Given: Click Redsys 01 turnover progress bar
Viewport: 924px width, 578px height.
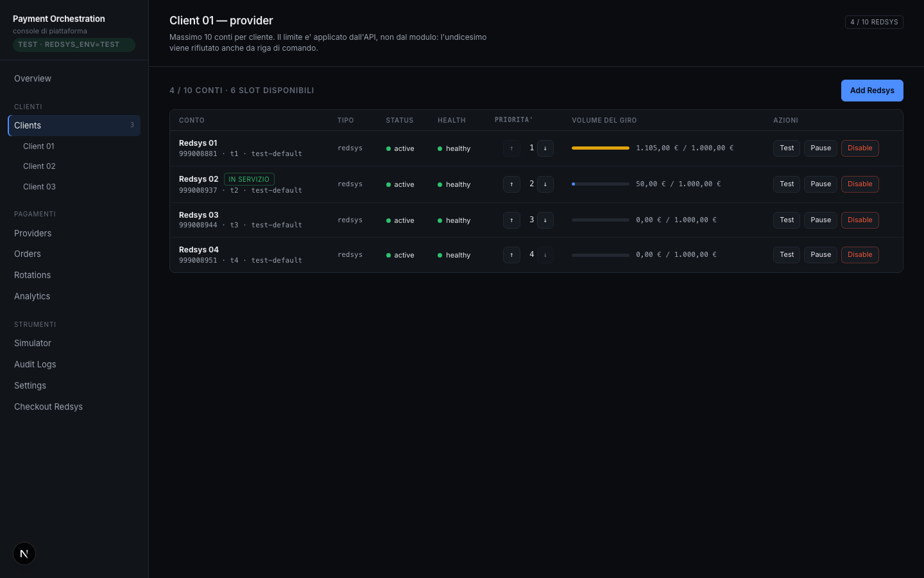Looking at the screenshot, I should 601,148.
